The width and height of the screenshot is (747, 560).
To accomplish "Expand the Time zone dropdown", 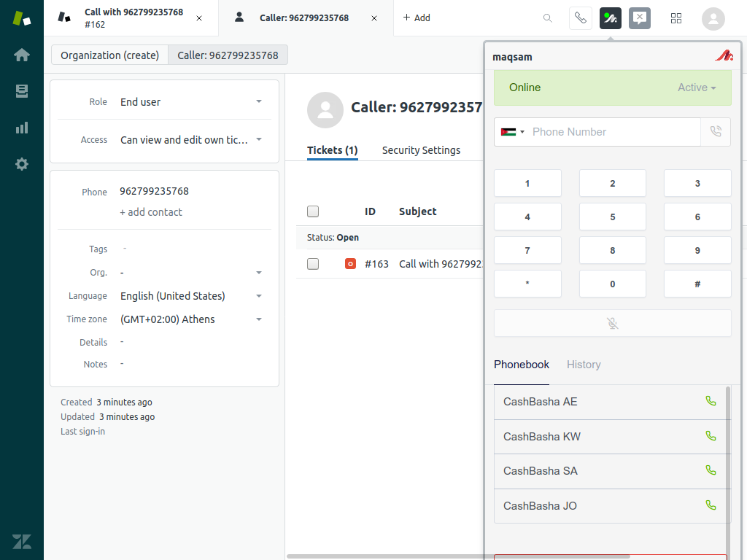I will 259,319.
